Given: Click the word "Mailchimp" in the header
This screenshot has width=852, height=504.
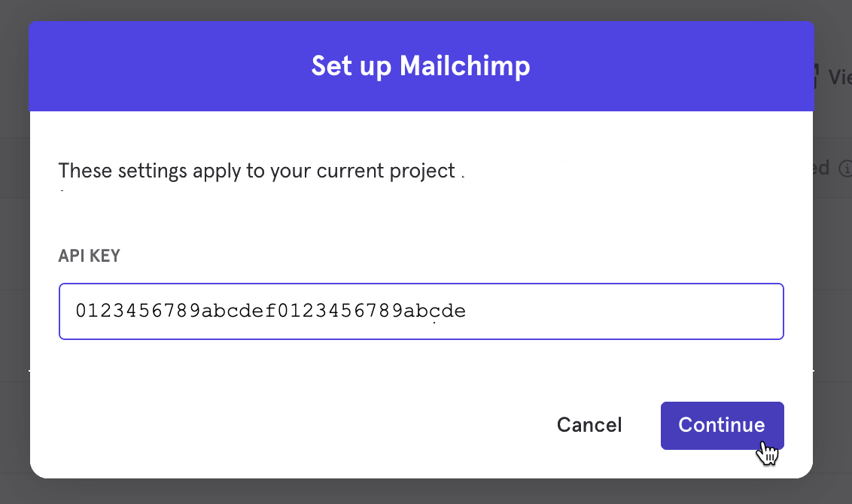Looking at the screenshot, I should point(464,66).
